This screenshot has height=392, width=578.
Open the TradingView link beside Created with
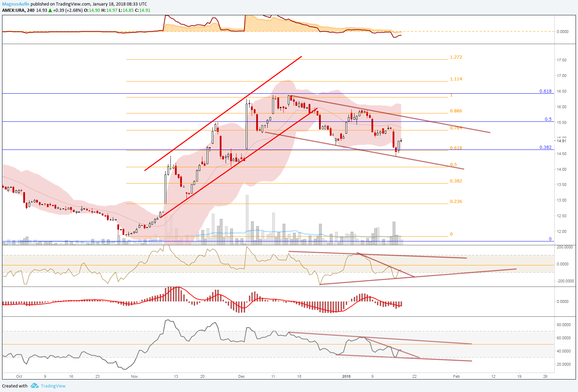pos(53,386)
